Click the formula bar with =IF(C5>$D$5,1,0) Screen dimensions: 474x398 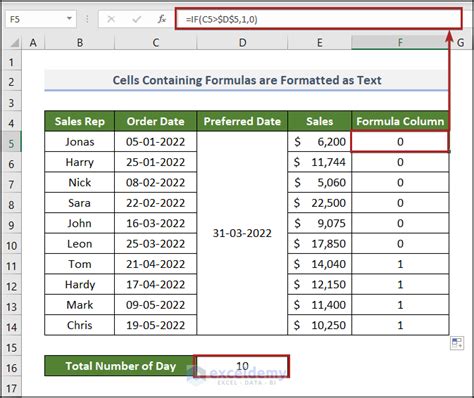[x=319, y=19]
